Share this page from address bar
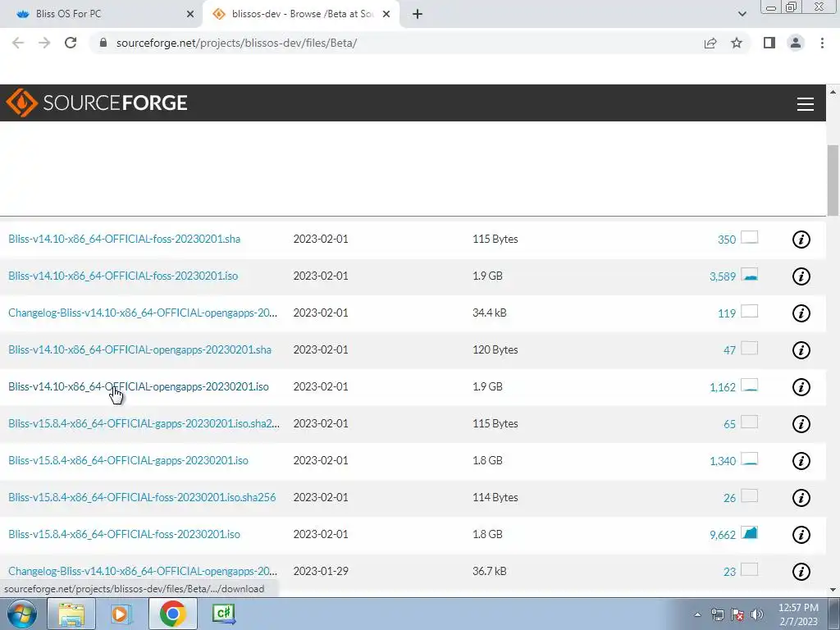 pos(710,43)
